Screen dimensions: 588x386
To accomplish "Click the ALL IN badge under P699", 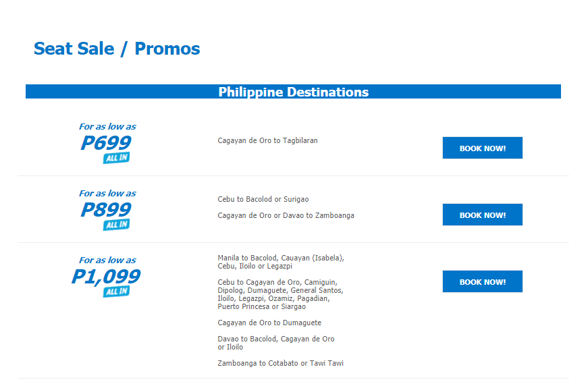I will [x=116, y=158].
